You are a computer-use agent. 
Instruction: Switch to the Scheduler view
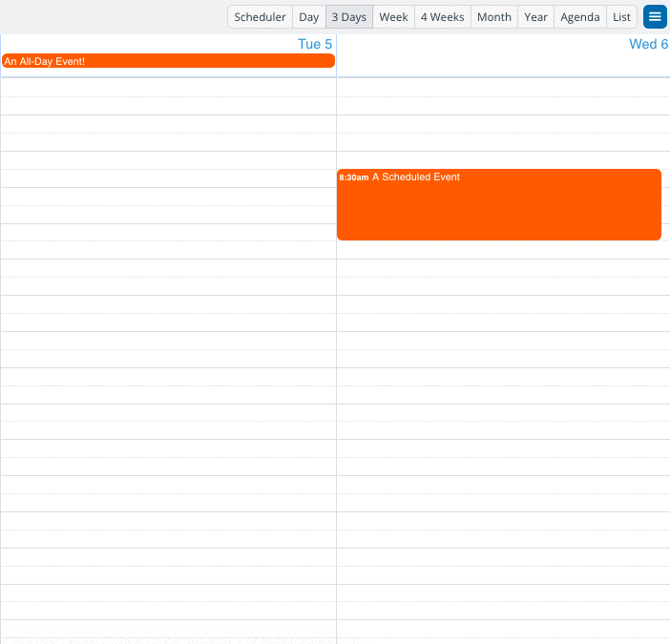coord(260,16)
